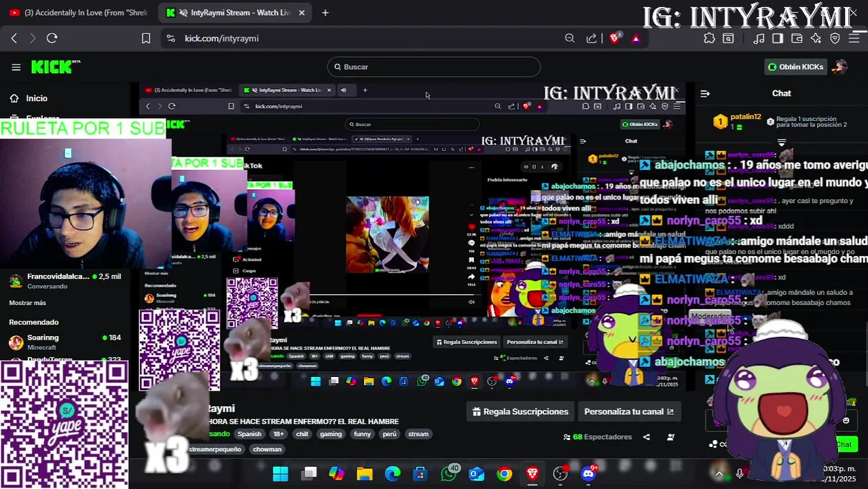Share the stream using the share icon
The height and width of the screenshot is (489, 868).
pyautogui.click(x=647, y=437)
